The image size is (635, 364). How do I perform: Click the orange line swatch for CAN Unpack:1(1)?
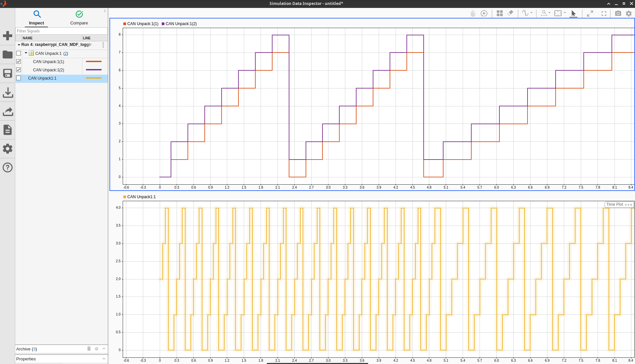coord(94,61)
